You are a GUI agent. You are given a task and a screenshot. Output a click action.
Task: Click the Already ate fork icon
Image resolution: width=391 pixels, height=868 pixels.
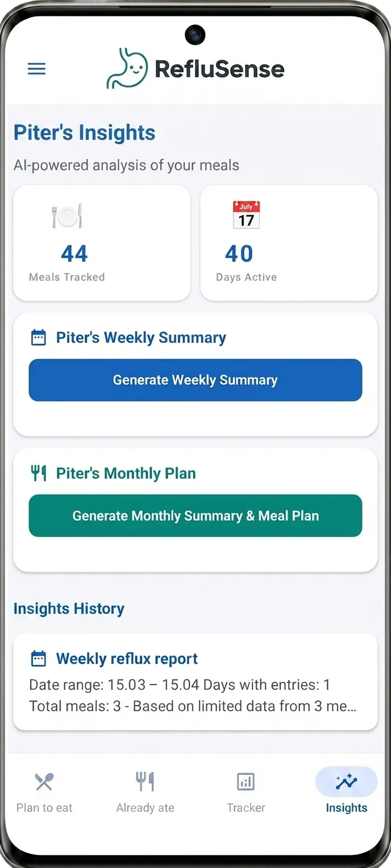coord(145,782)
